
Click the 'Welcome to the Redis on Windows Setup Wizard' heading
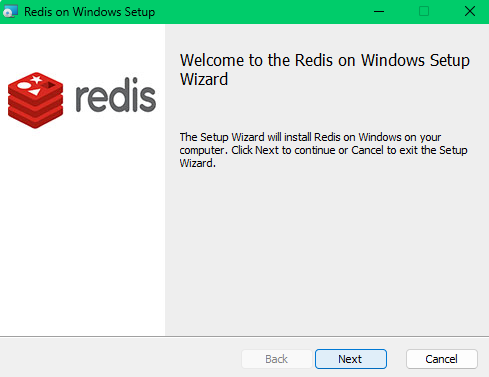click(325, 70)
